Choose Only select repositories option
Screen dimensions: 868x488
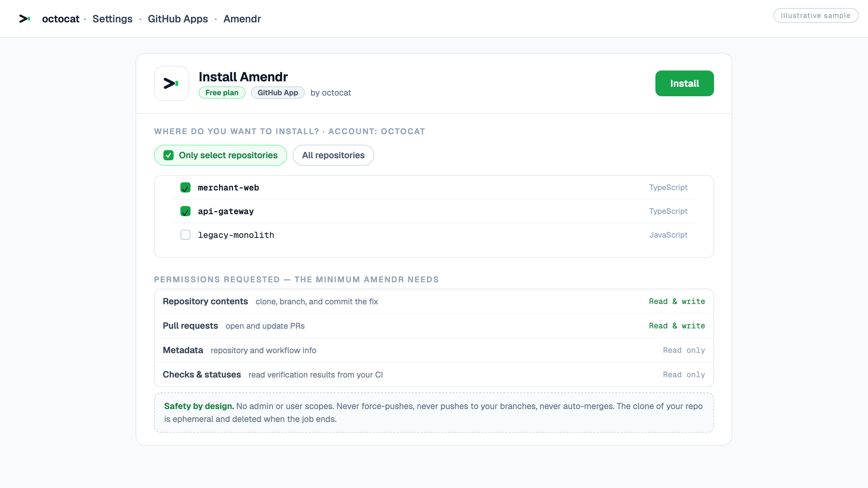(220, 155)
